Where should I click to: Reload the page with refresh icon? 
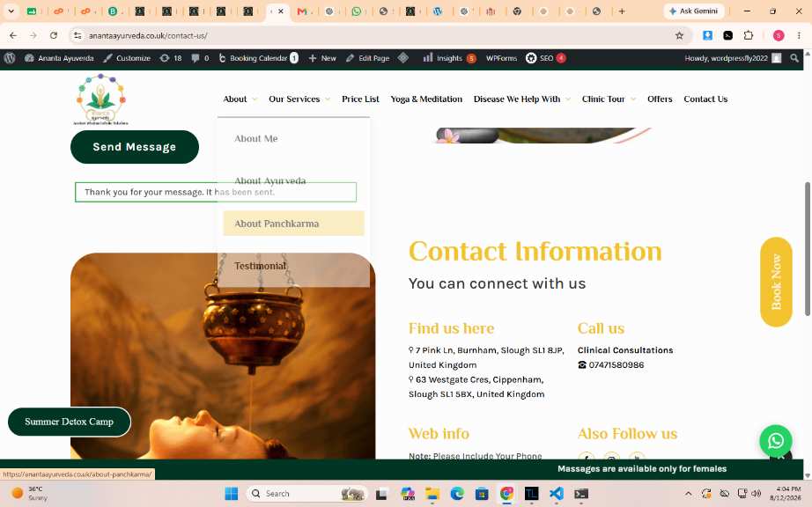pos(54,36)
